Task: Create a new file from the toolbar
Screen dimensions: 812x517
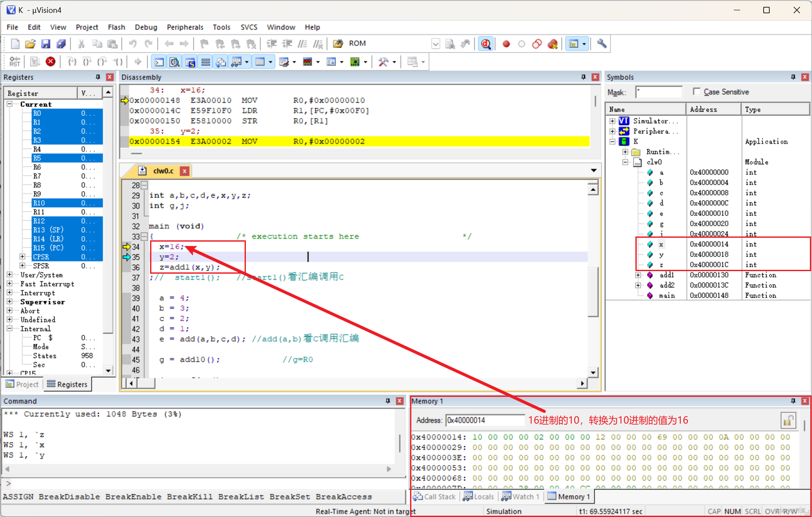Action: click(x=15, y=44)
